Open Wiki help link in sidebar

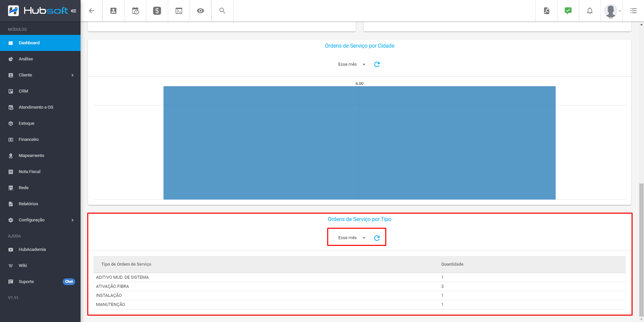pos(40,266)
